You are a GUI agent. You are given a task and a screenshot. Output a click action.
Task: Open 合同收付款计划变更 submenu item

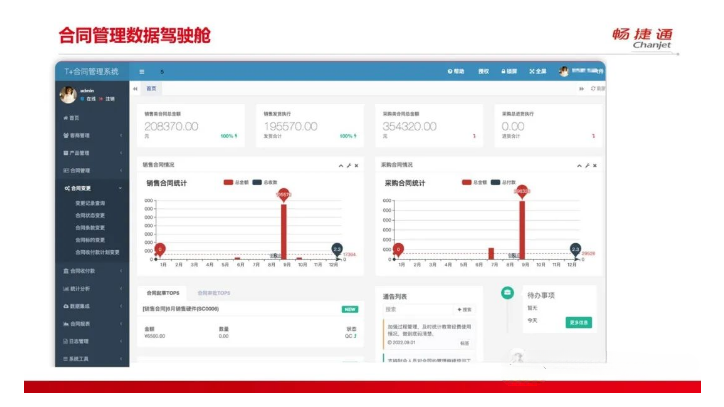click(97, 252)
